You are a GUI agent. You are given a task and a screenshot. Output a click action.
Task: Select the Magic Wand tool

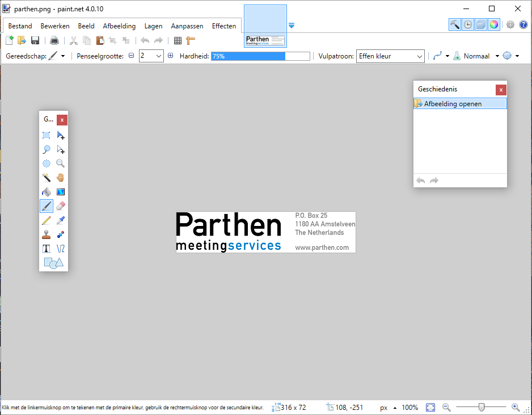[47, 178]
